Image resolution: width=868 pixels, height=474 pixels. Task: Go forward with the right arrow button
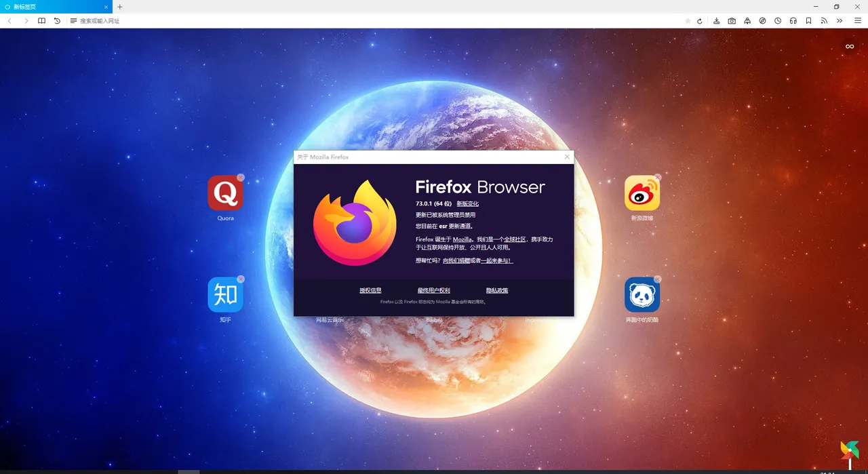coord(26,21)
